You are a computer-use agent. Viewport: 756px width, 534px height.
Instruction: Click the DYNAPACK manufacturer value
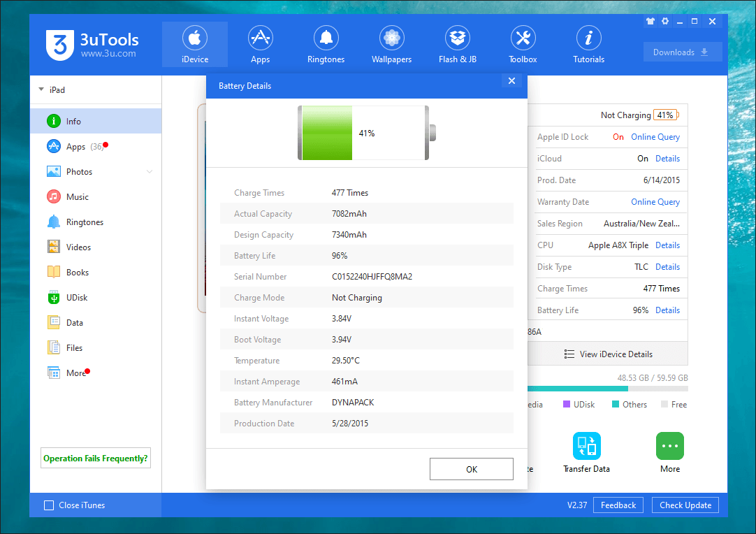coord(353,403)
